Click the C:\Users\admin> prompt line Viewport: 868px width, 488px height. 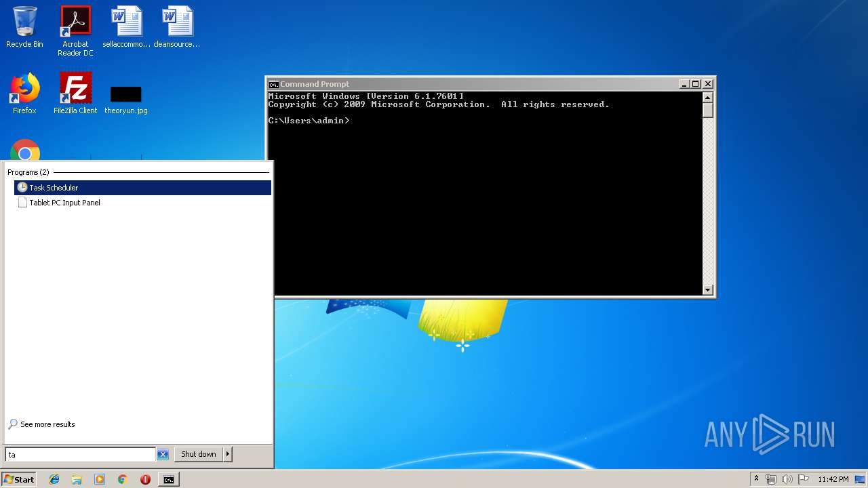[x=309, y=121]
